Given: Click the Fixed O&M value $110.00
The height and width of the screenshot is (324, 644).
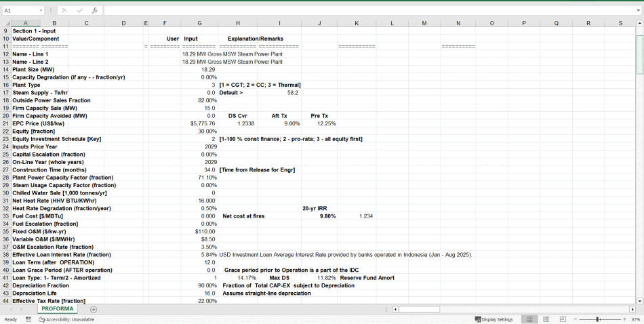Looking at the screenshot, I should 199,232.
